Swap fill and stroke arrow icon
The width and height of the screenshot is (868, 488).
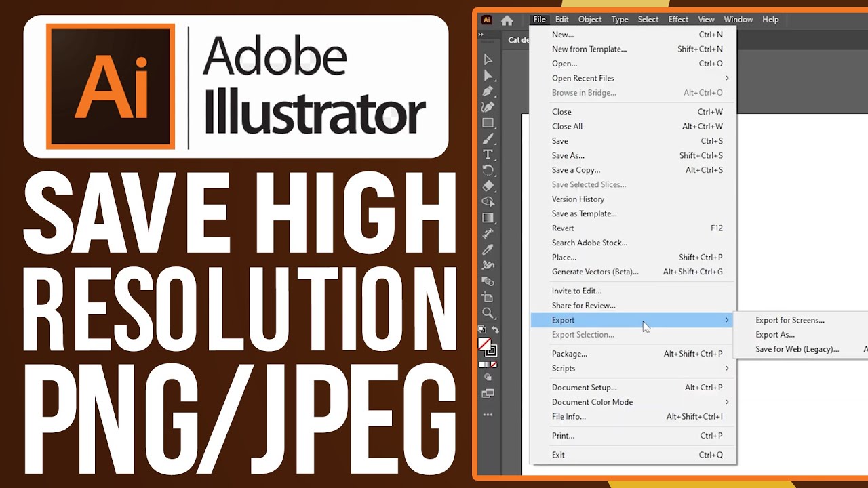click(496, 330)
